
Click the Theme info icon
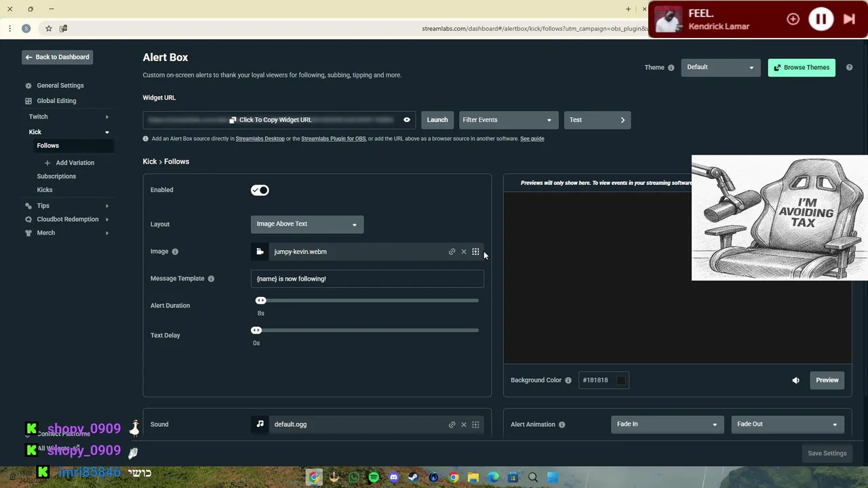[671, 68]
